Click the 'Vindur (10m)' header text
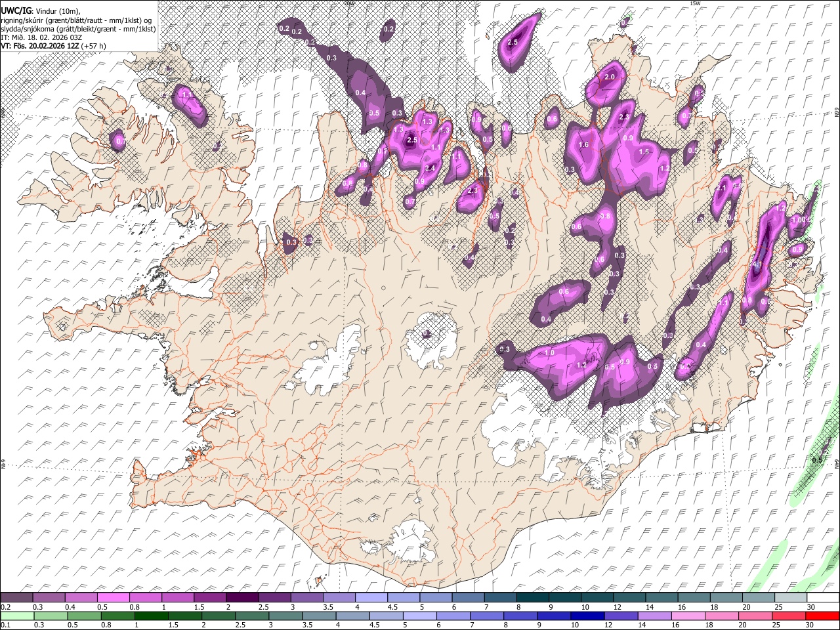The width and height of the screenshot is (840, 630). click(x=57, y=11)
